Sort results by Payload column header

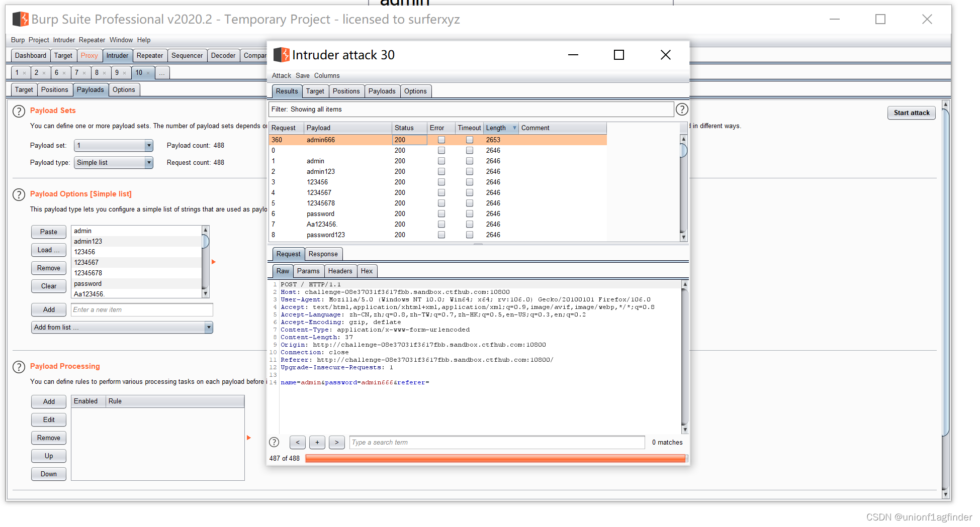point(347,128)
